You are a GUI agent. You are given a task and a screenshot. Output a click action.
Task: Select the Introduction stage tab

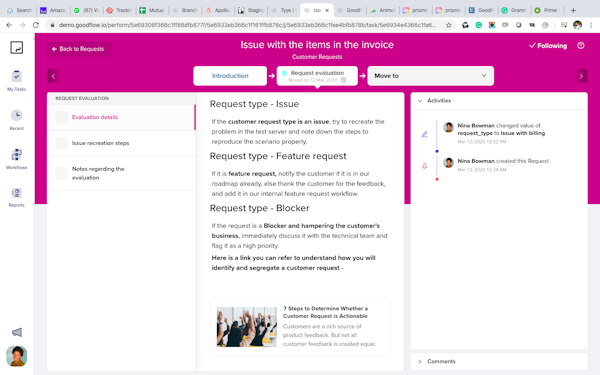coord(230,76)
